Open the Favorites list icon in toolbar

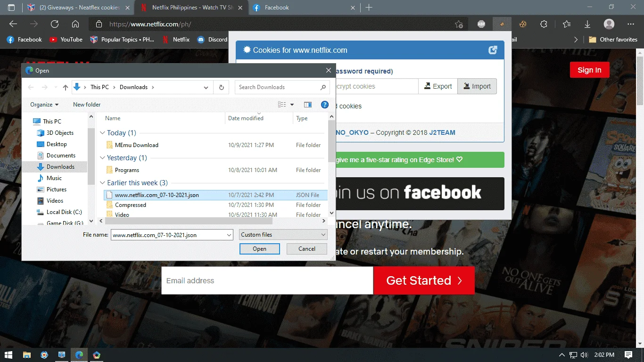point(566,25)
